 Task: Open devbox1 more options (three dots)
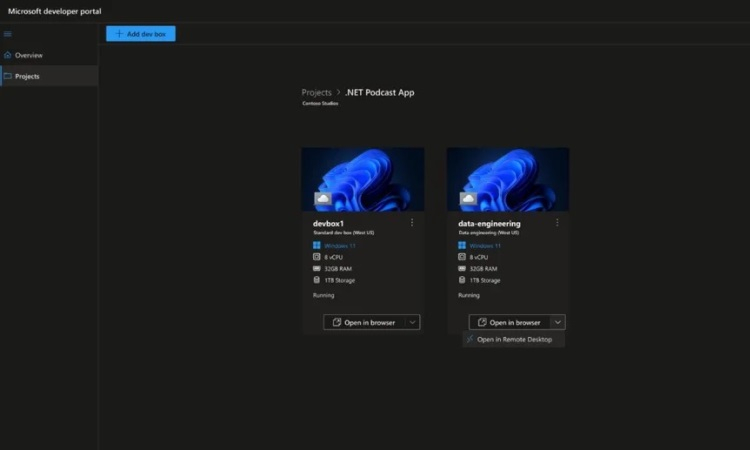(x=411, y=222)
